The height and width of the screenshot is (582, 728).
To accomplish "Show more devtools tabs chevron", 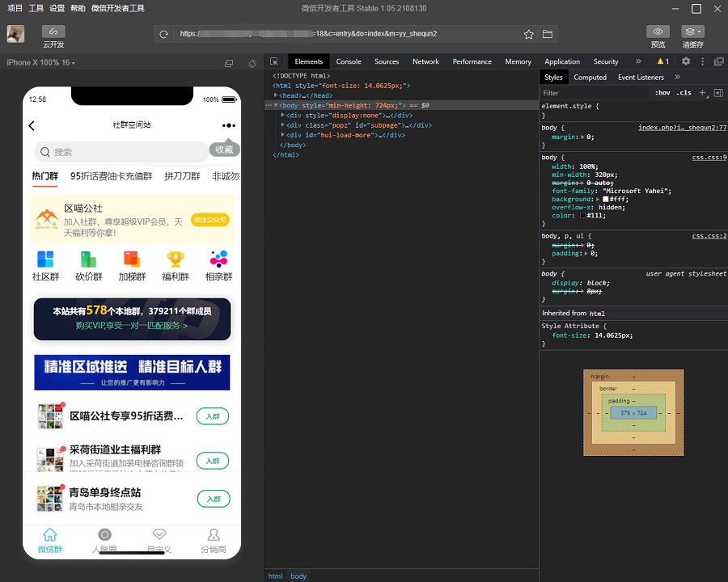I will click(x=638, y=61).
